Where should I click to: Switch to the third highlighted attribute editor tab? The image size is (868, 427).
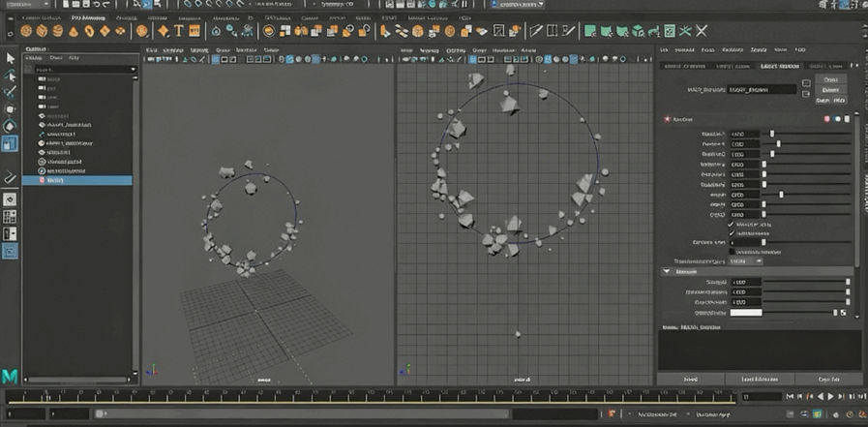pos(780,66)
